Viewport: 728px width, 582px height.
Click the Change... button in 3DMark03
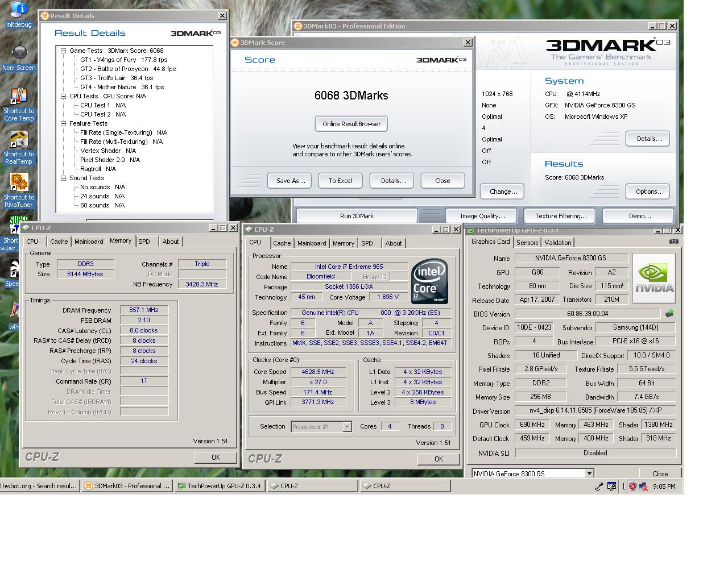click(503, 192)
